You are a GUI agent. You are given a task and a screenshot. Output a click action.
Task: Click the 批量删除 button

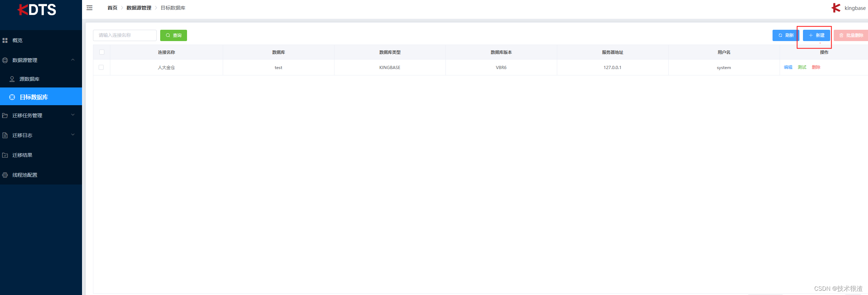click(851, 35)
